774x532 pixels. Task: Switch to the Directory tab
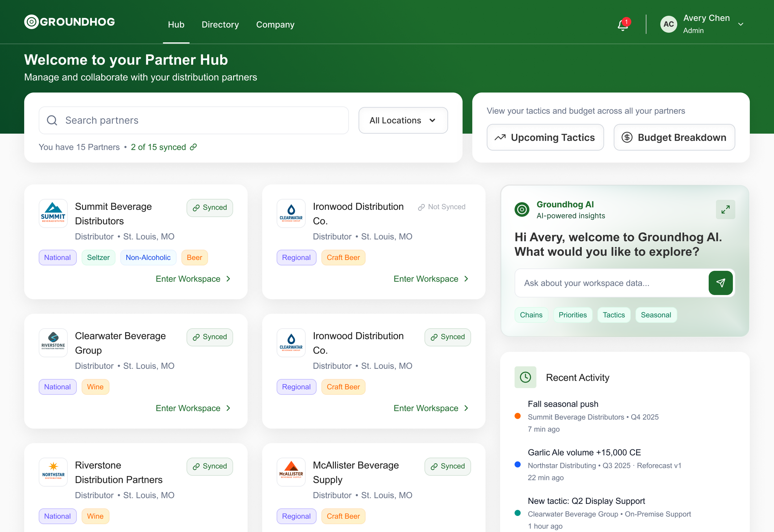(x=220, y=25)
